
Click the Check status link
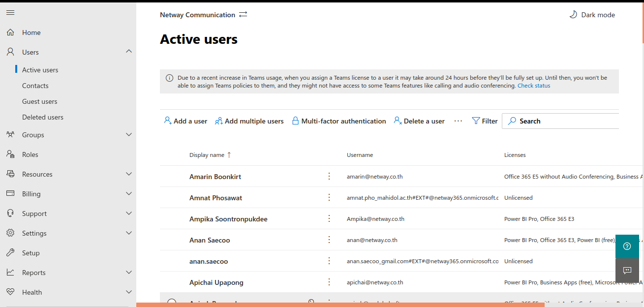point(534,86)
